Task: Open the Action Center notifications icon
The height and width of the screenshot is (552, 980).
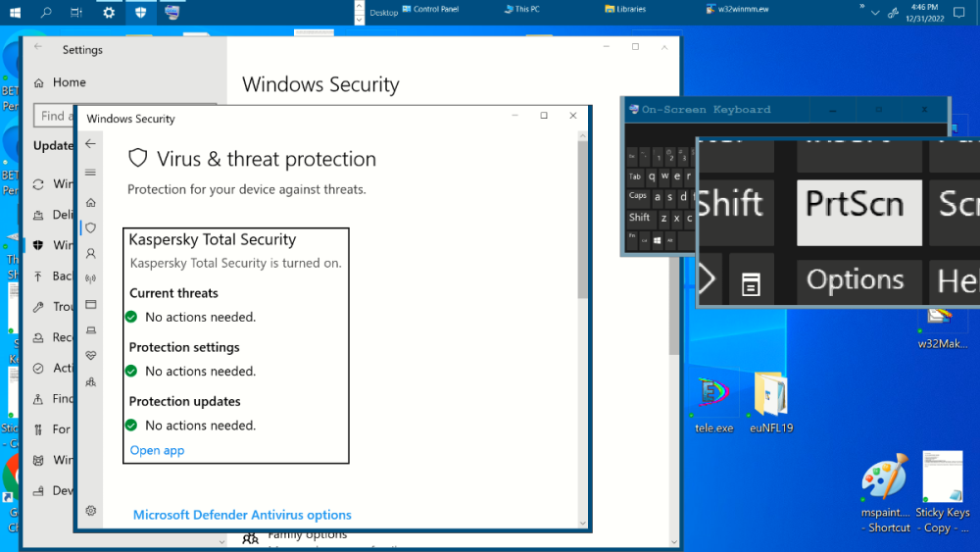Action: [x=959, y=13]
